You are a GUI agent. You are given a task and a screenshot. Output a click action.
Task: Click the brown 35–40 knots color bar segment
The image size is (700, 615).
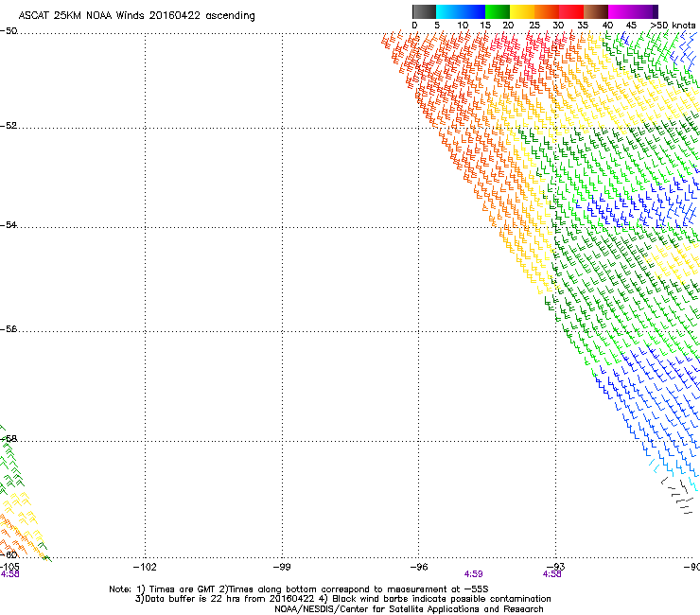(x=596, y=11)
